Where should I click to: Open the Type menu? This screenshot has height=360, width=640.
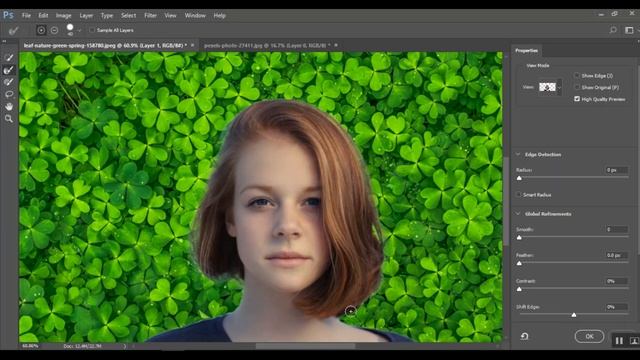point(107,16)
